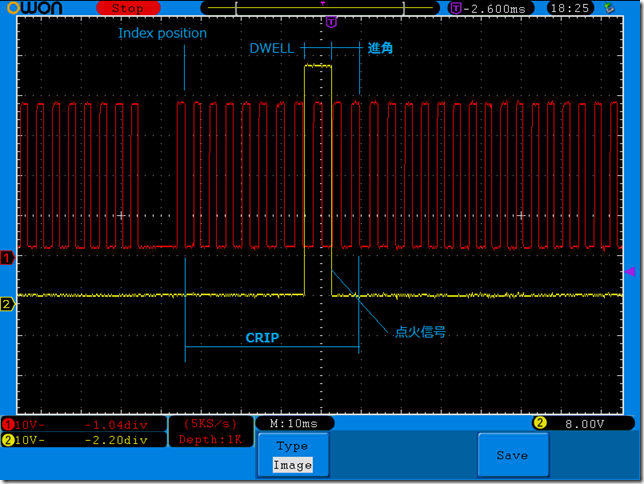Click the 進角 annotation label
Viewport: 644px width, 484px height.
tap(380, 48)
